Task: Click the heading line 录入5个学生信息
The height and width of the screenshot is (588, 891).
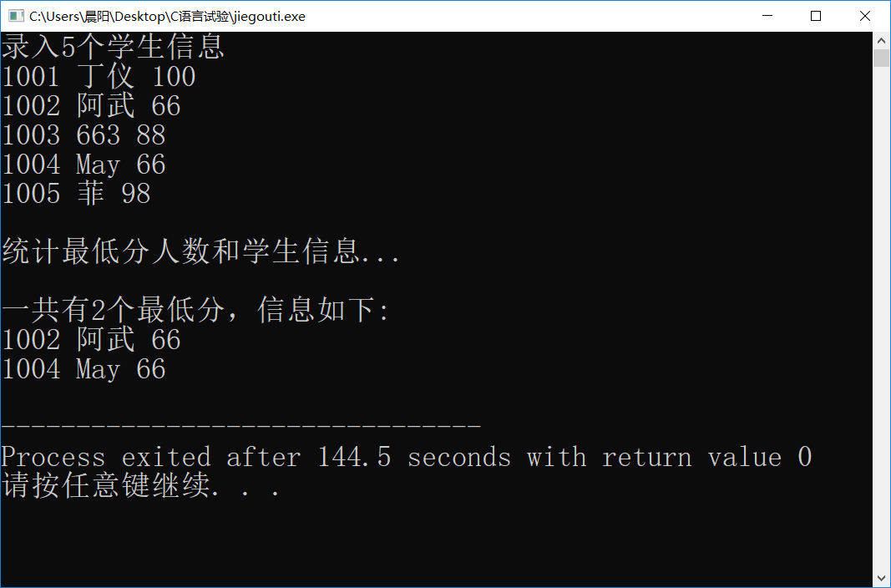Action: [113, 47]
